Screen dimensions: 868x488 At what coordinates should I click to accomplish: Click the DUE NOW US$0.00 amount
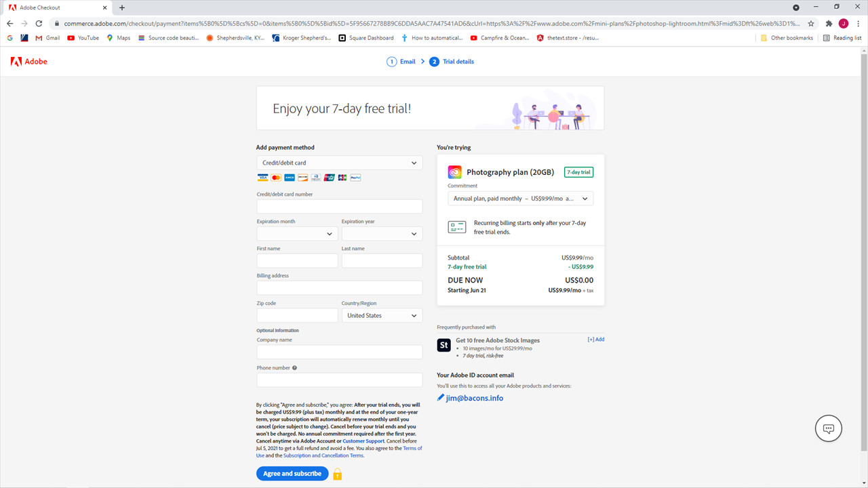pyautogui.click(x=579, y=281)
